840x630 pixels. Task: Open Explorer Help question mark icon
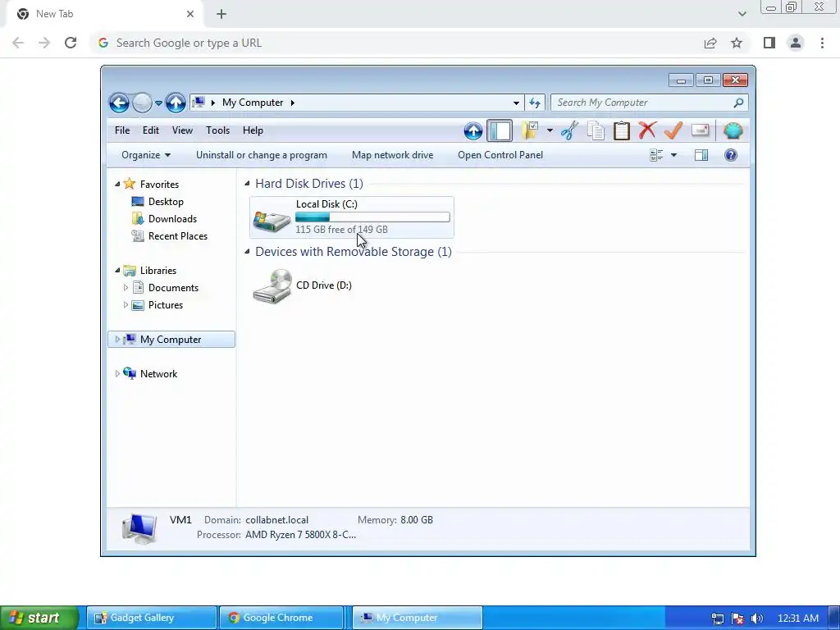tap(731, 155)
